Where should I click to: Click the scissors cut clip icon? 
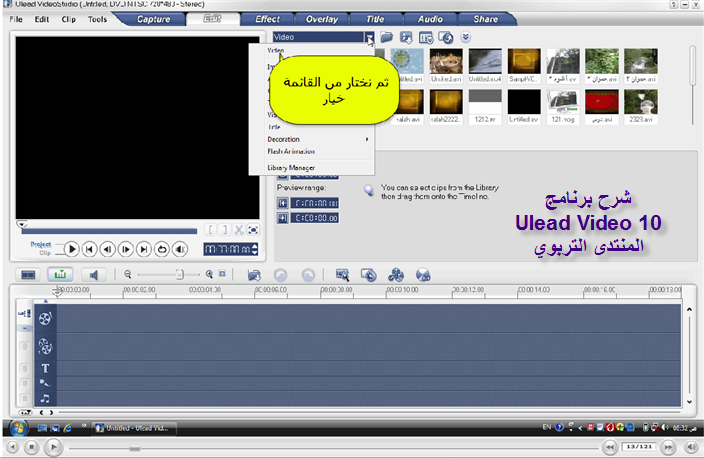(239, 230)
